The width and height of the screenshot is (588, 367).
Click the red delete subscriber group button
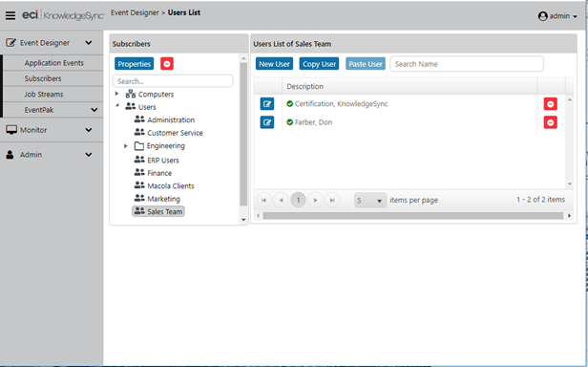167,64
